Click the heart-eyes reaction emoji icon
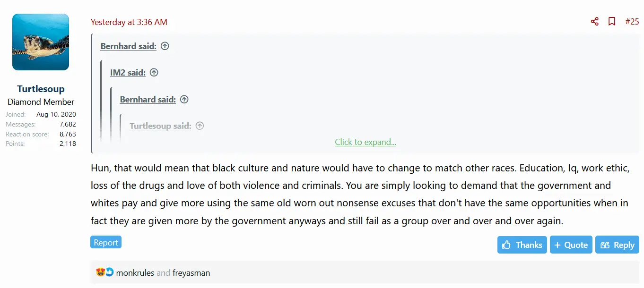 point(100,272)
